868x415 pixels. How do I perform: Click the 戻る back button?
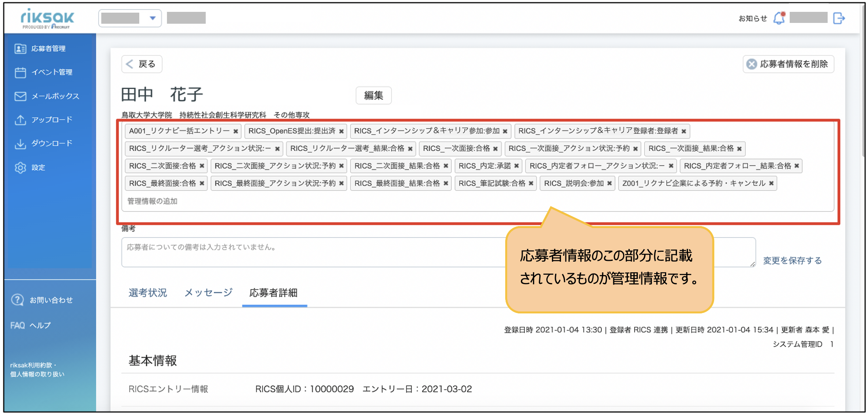point(142,64)
